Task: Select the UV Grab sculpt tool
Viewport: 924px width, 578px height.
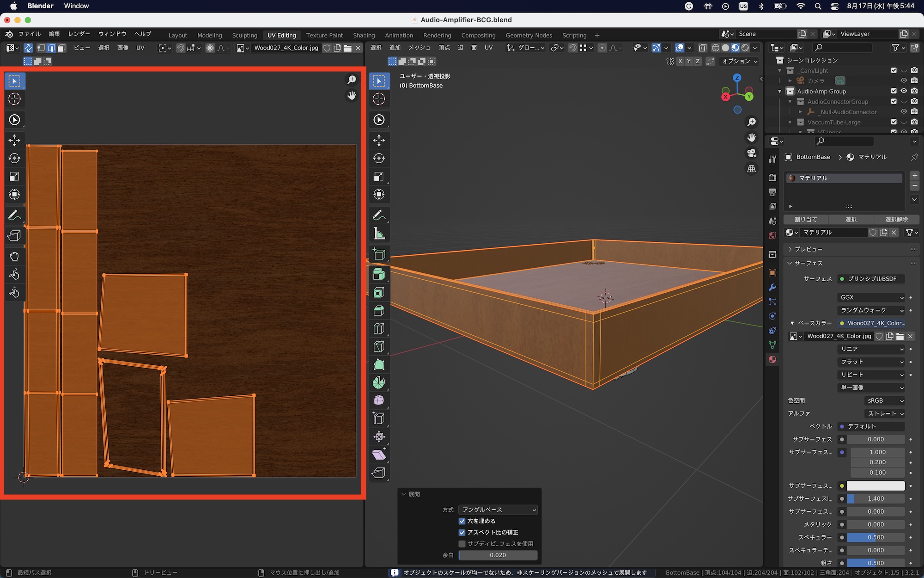Action: 14,256
